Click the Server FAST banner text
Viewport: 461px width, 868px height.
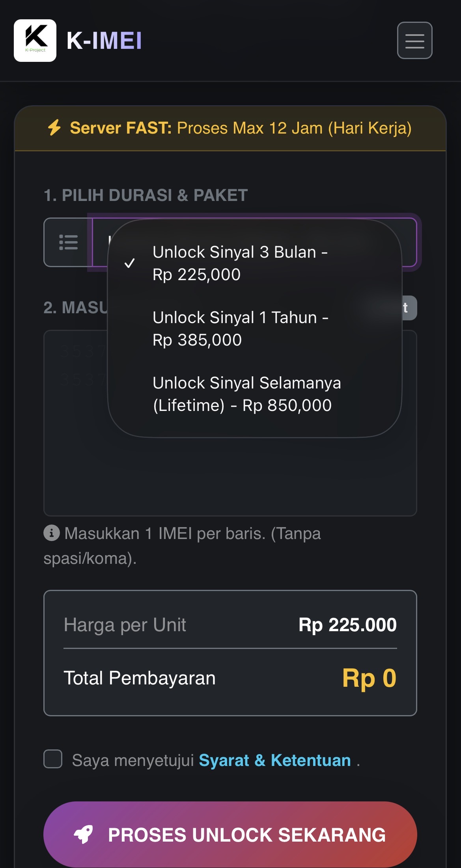coord(241,128)
